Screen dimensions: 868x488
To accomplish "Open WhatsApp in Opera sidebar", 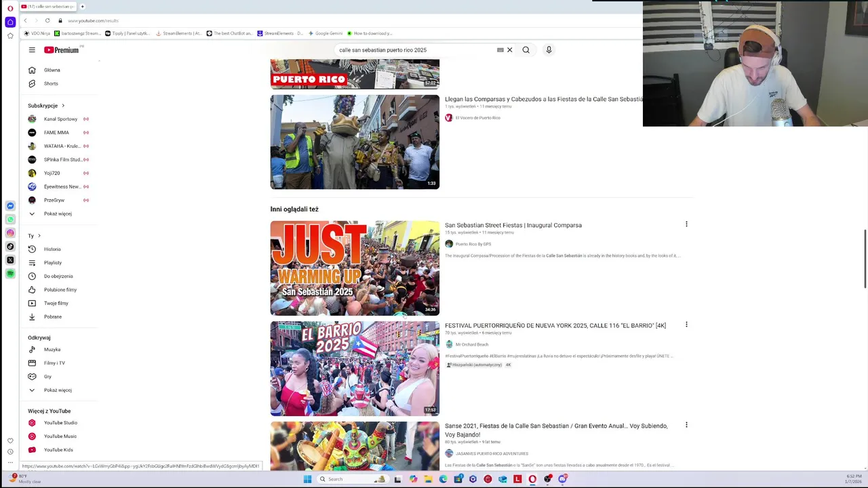I will tap(10, 219).
